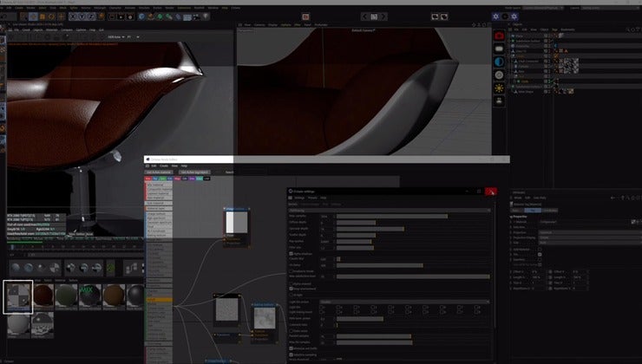Open the Light IDs action dropdown
Image resolution: width=642 pixels, height=364 pixels.
coord(405,302)
